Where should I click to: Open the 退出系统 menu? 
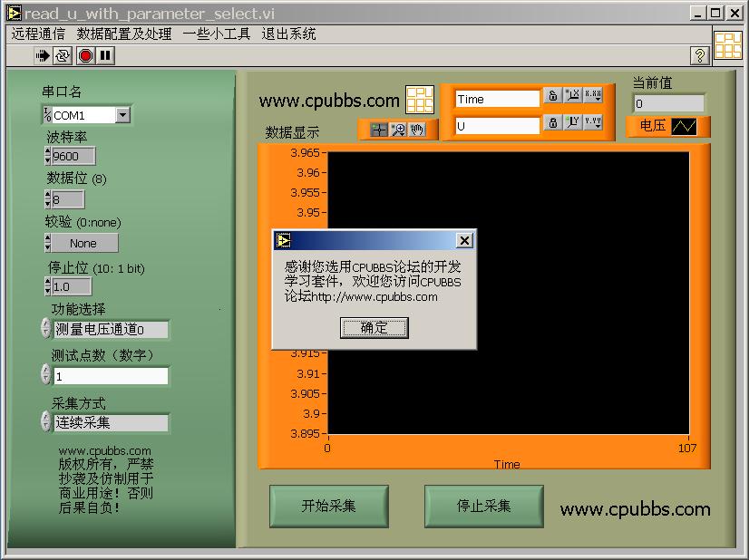(x=288, y=34)
